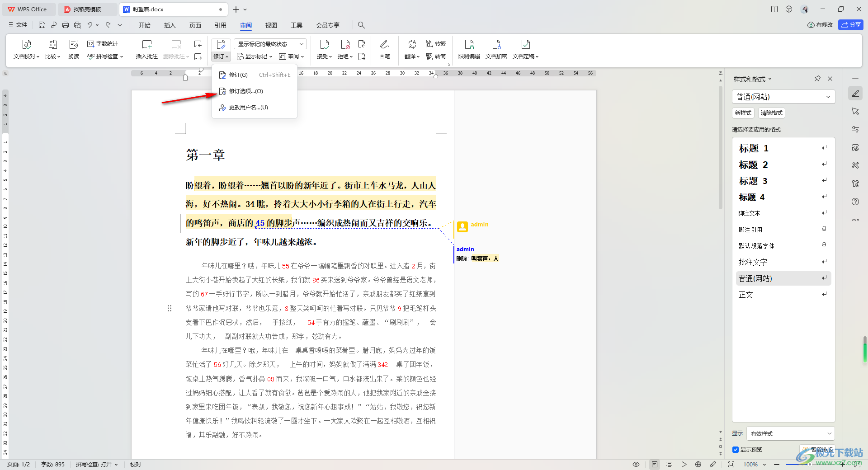The height and width of the screenshot is (470, 868).
Task: Expand the Final Document (文档定稿) dropdown
Action: pos(525,56)
